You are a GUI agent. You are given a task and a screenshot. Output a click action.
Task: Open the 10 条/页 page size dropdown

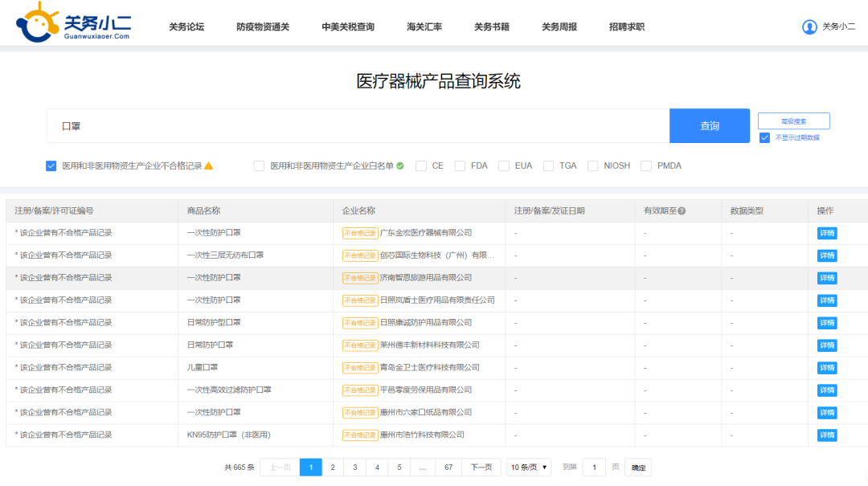(x=529, y=468)
